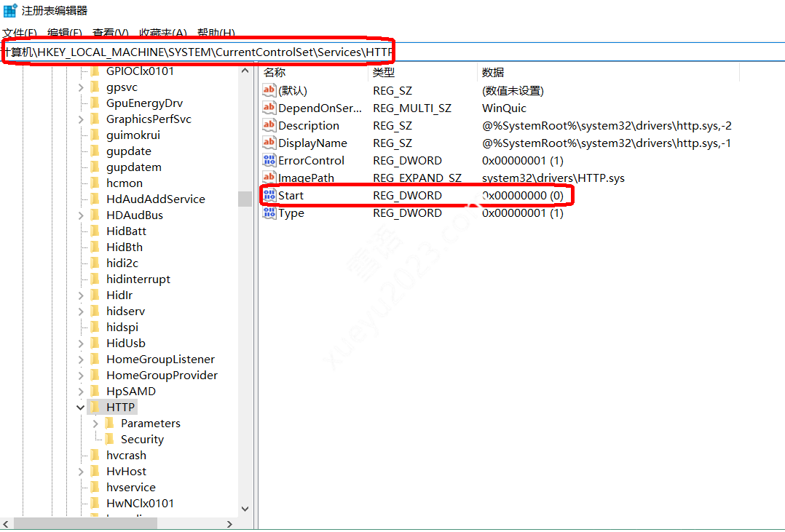Click the Parameters subfolder icon
The image size is (785, 532).
click(x=109, y=424)
